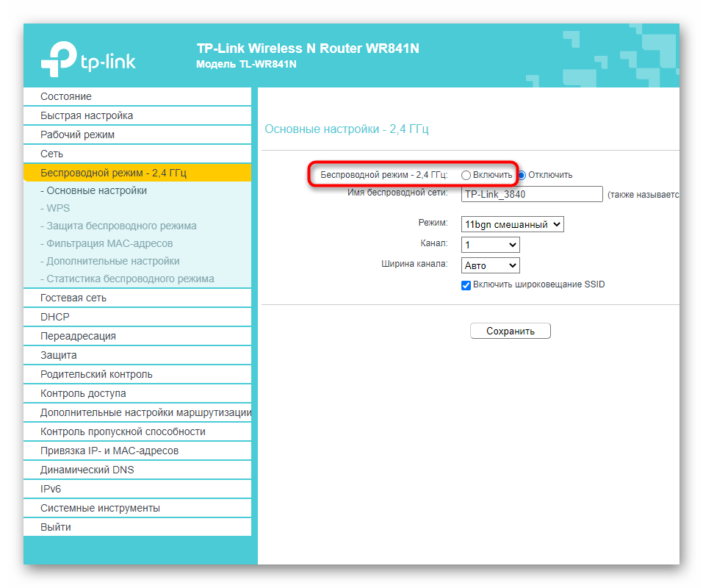The image size is (703, 588).
Task: Select the Включить radio button
Action: 466,176
